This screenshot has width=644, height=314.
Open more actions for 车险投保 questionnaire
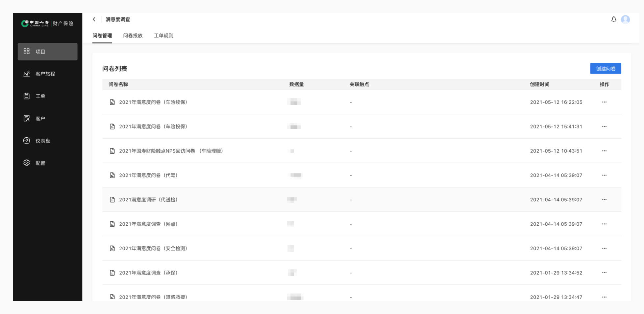[604, 126]
